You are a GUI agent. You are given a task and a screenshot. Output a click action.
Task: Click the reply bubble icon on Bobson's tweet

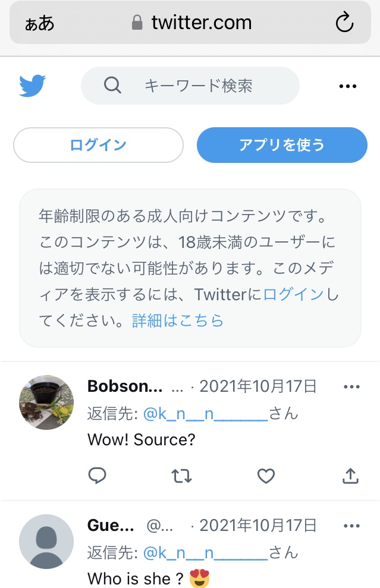pos(98,476)
